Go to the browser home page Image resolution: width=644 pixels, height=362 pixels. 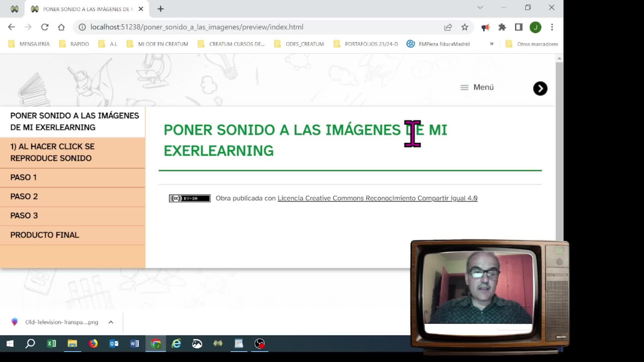tap(61, 27)
